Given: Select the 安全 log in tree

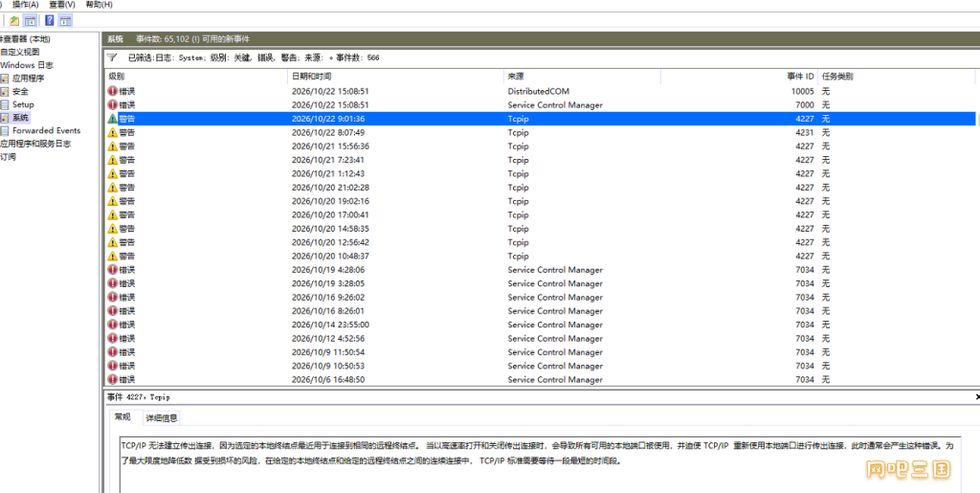Looking at the screenshot, I should click(x=20, y=91).
